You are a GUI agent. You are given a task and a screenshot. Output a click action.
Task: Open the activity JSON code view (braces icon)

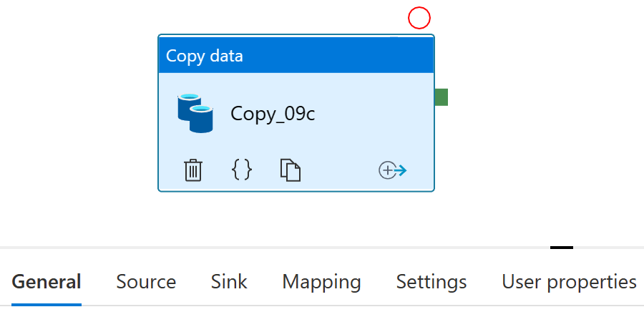coord(242,170)
